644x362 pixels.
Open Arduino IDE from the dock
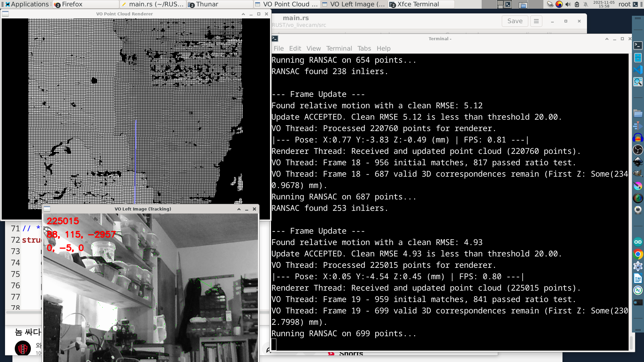point(638,242)
